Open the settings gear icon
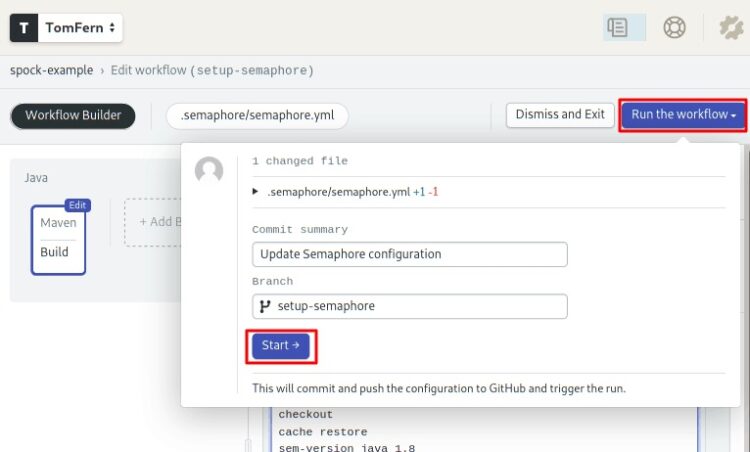Image resolution: width=750 pixels, height=452 pixels. pyautogui.click(x=731, y=27)
